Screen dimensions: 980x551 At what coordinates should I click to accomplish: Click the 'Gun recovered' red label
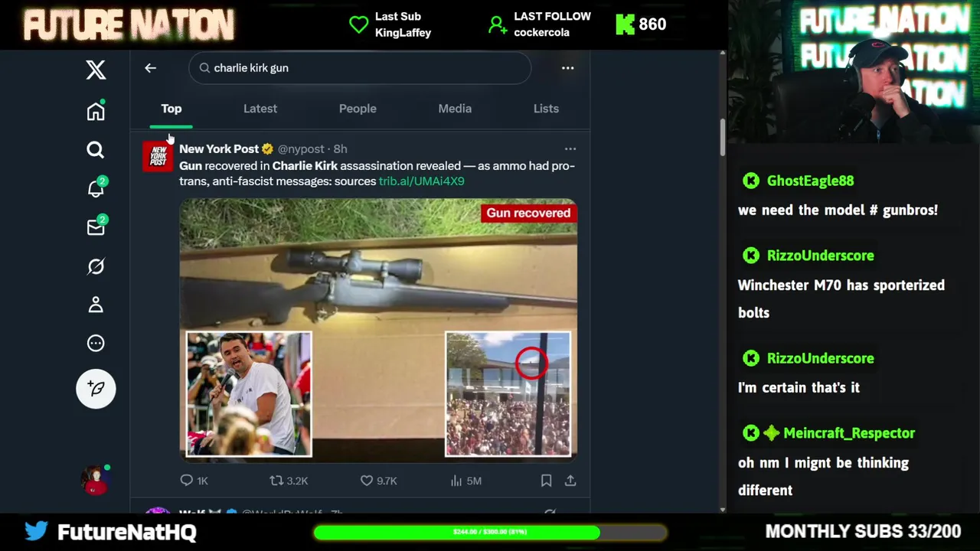coord(528,213)
